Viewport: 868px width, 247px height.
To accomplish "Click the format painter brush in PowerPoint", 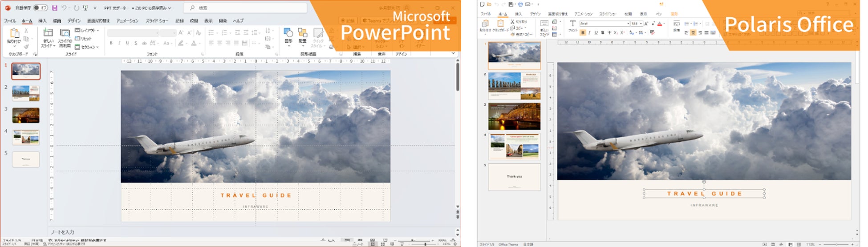I will (26, 47).
